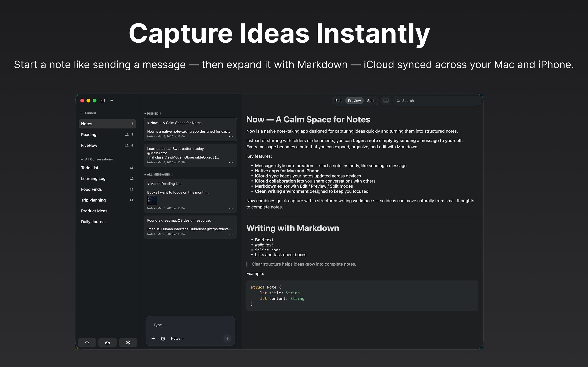
Task: Collapse the All Conversations section
Action: coord(82,159)
